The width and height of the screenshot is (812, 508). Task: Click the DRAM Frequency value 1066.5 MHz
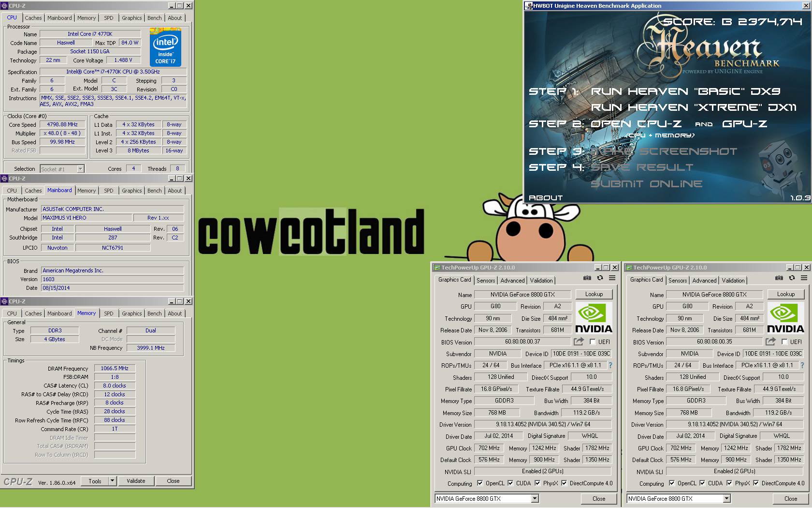[x=115, y=368]
